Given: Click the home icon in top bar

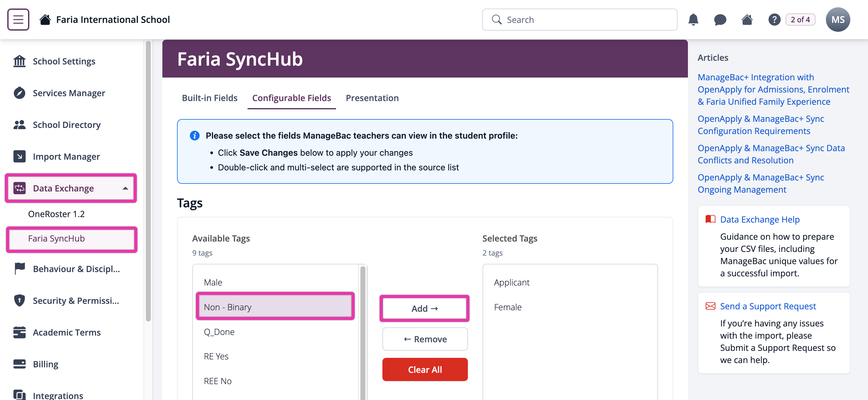Looking at the screenshot, I should tap(747, 20).
